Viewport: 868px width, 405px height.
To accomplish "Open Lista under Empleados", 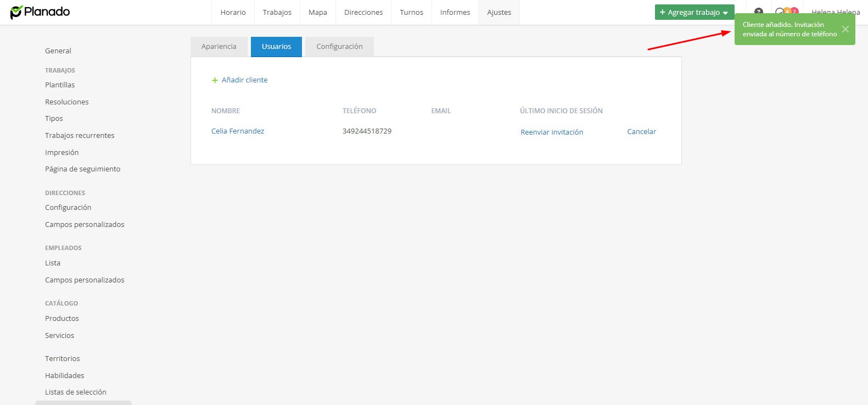I will pyautogui.click(x=53, y=263).
